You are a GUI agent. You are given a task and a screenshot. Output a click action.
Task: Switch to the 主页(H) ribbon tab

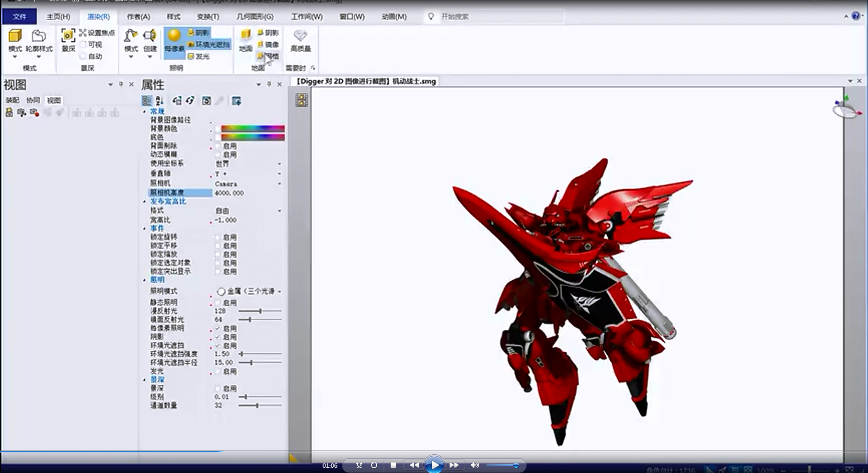click(58, 16)
